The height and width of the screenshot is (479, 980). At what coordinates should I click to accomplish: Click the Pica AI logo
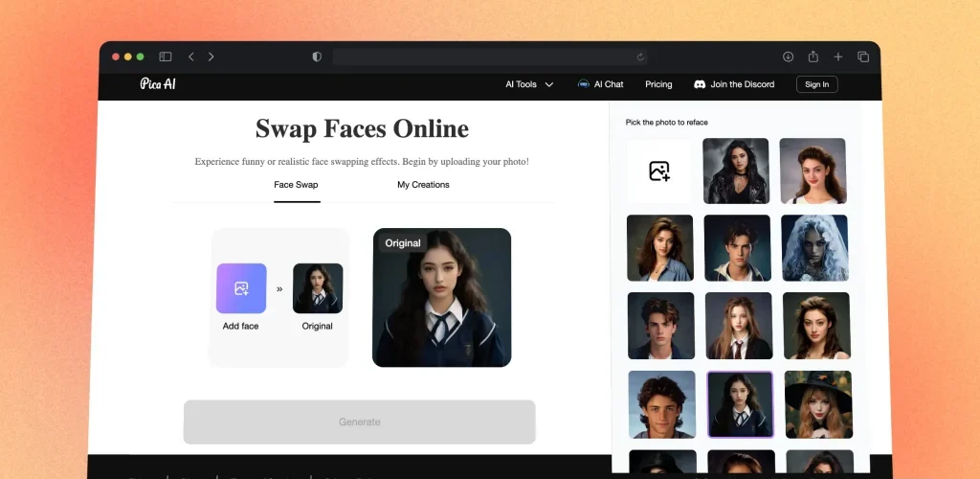(158, 84)
